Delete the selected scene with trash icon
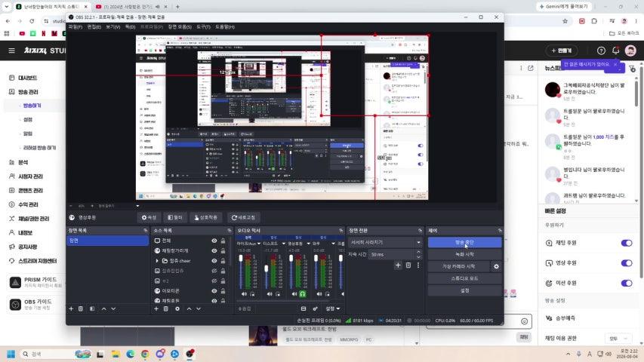 point(81,308)
